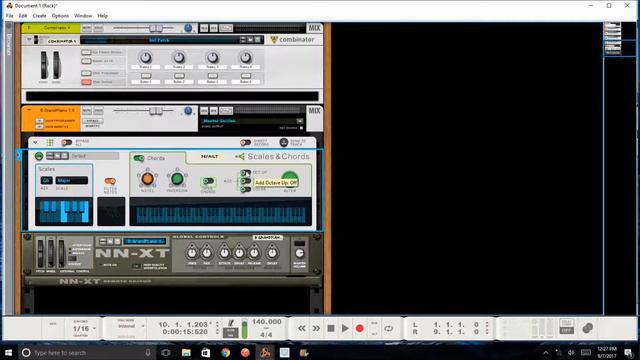Image resolution: width=640 pixels, height=360 pixels.
Task: Click the Grand Piano mix channel pan knob
Action: pos(188,111)
